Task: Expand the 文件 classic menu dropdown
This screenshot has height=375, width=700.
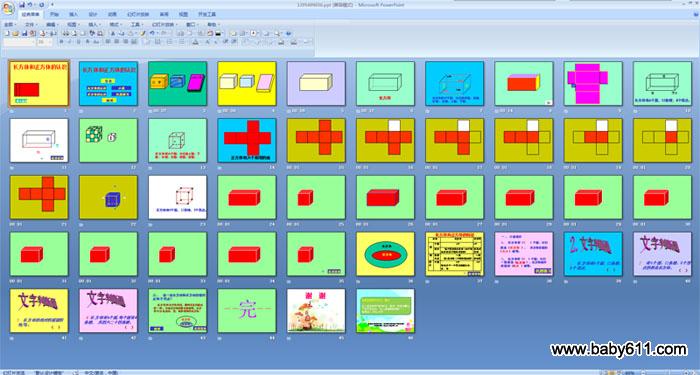Action: [31, 25]
